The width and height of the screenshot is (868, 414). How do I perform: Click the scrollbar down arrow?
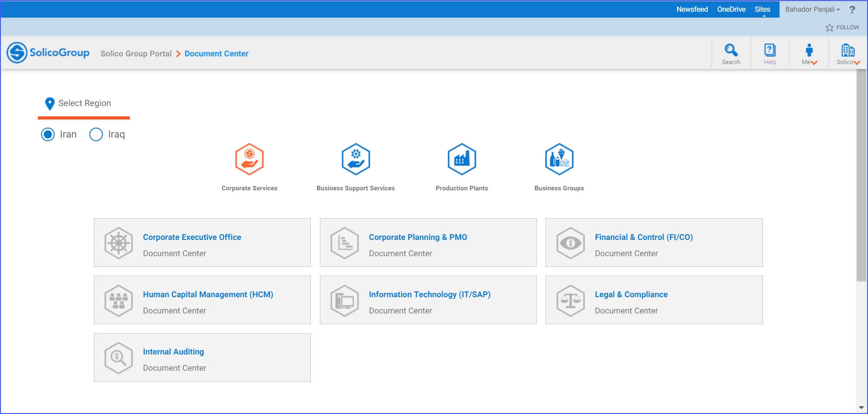click(861, 408)
